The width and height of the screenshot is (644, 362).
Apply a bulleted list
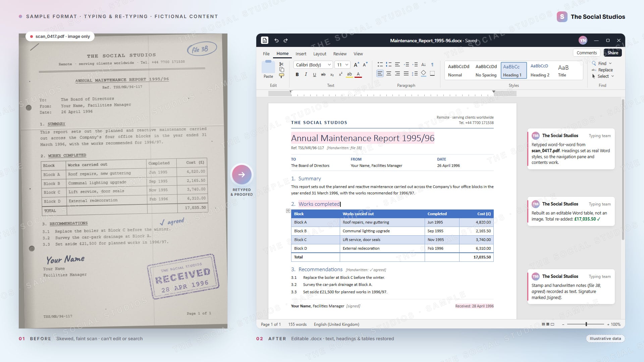coord(380,64)
